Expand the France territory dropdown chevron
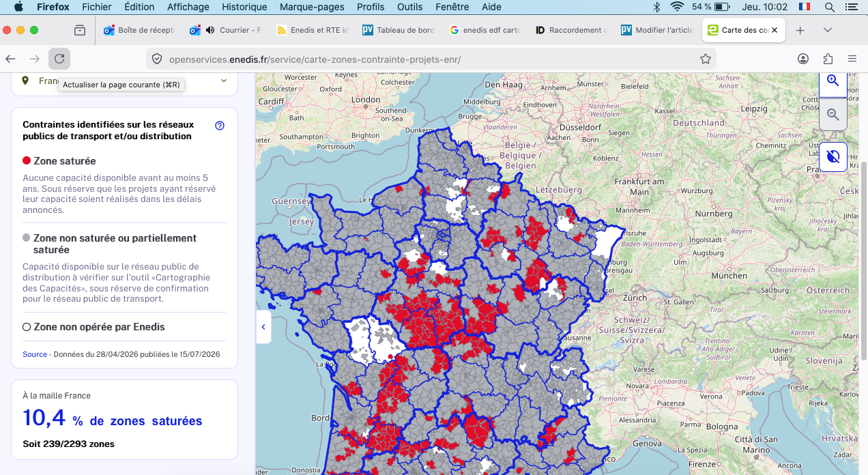The height and width of the screenshot is (475, 868). (224, 81)
